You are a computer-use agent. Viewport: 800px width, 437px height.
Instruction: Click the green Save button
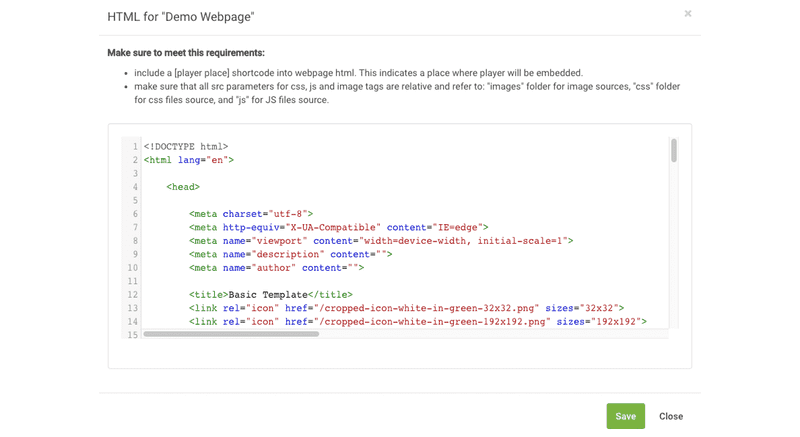coord(625,416)
